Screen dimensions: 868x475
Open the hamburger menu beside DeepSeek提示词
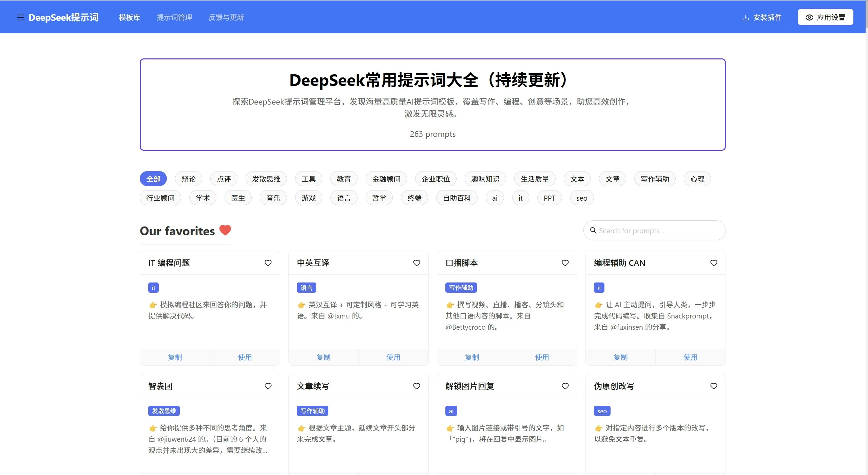(x=20, y=17)
